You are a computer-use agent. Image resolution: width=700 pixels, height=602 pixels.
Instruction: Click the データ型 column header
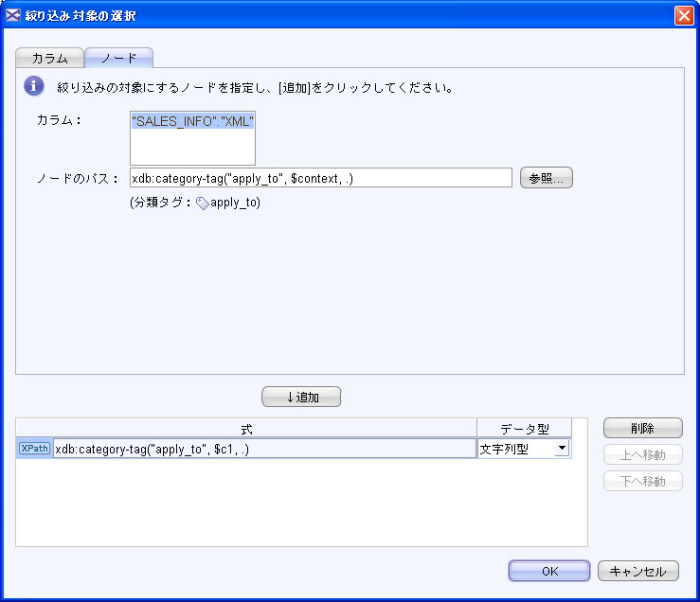tap(524, 429)
